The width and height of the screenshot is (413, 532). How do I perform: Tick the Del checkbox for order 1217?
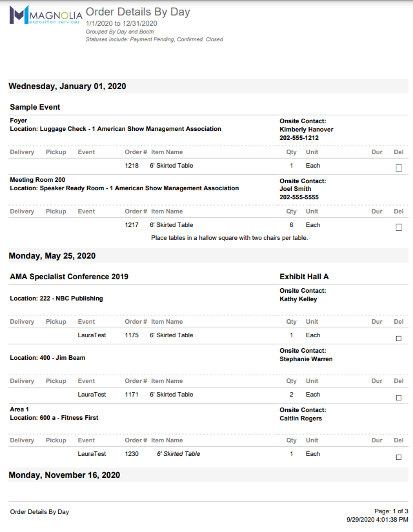[399, 227]
